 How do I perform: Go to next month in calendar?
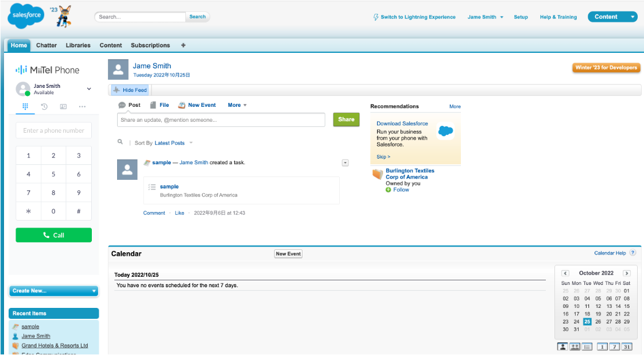[626, 273]
